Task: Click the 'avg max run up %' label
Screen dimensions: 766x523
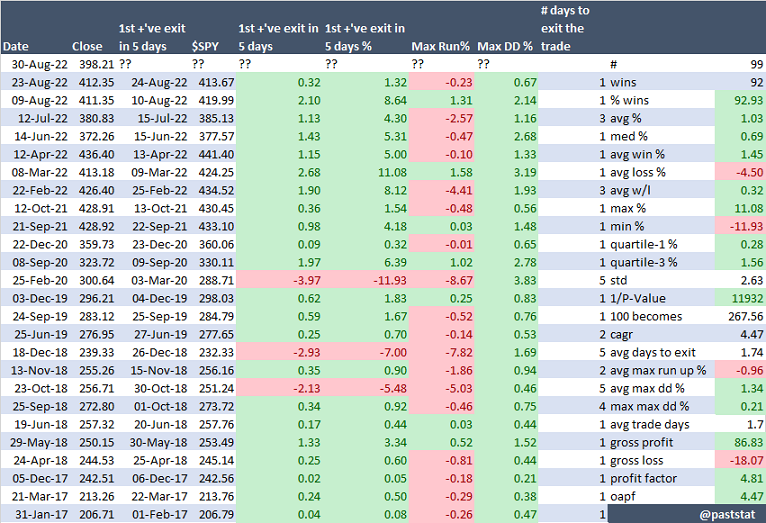Action: [658, 371]
